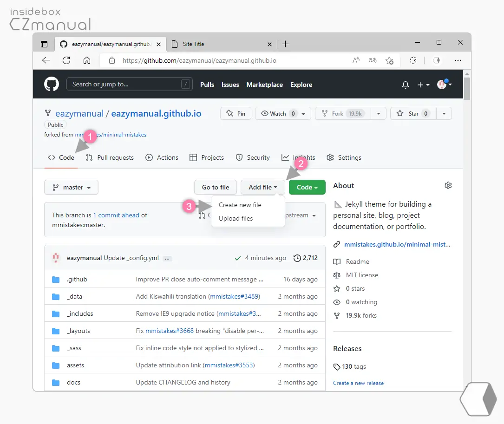Open the notifications bell
The height and width of the screenshot is (424, 504).
pyautogui.click(x=406, y=85)
